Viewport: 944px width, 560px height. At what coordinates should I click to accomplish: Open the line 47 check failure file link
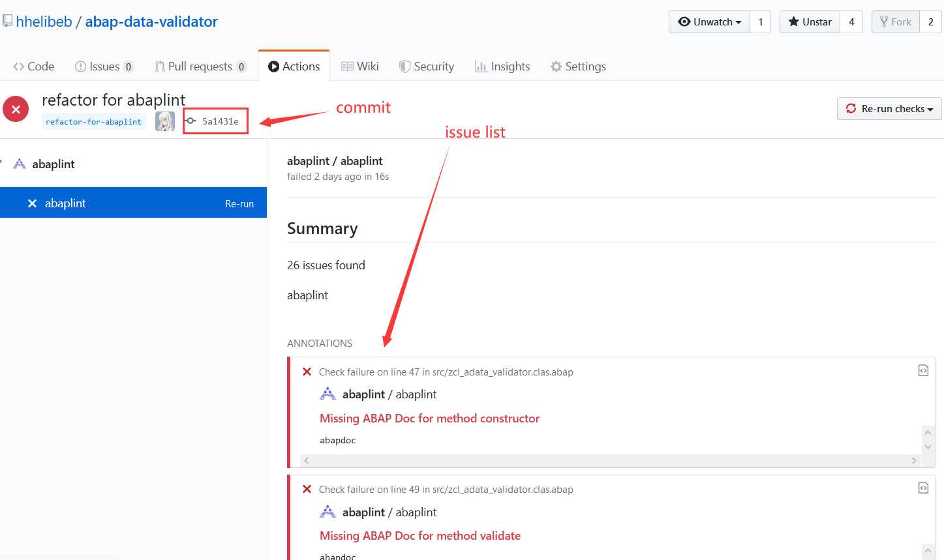pyautogui.click(x=446, y=372)
